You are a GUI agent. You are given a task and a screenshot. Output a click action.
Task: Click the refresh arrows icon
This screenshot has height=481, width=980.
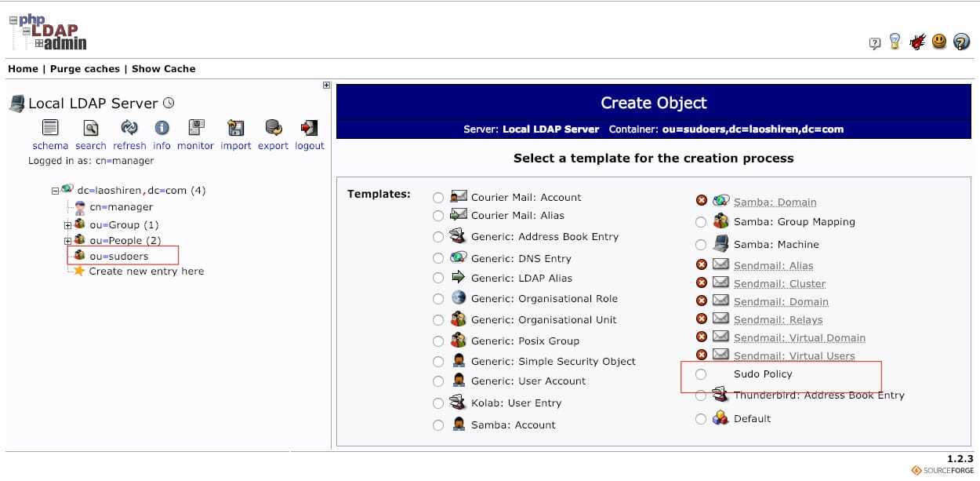(x=129, y=128)
